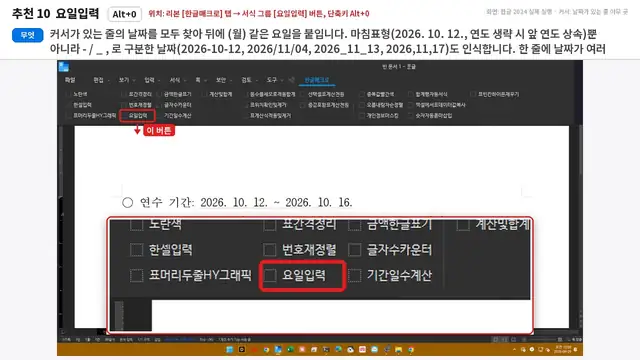Click the document title 빈 문서 1

399,67
